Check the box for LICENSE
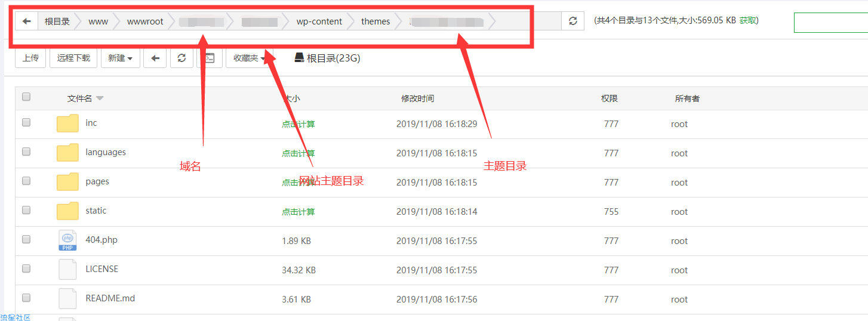 (x=26, y=268)
